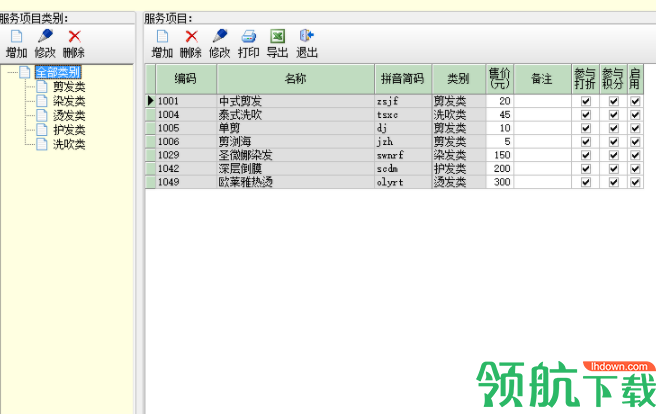Select name cell 泰式洗吹
The image size is (656, 414).
coord(295,115)
